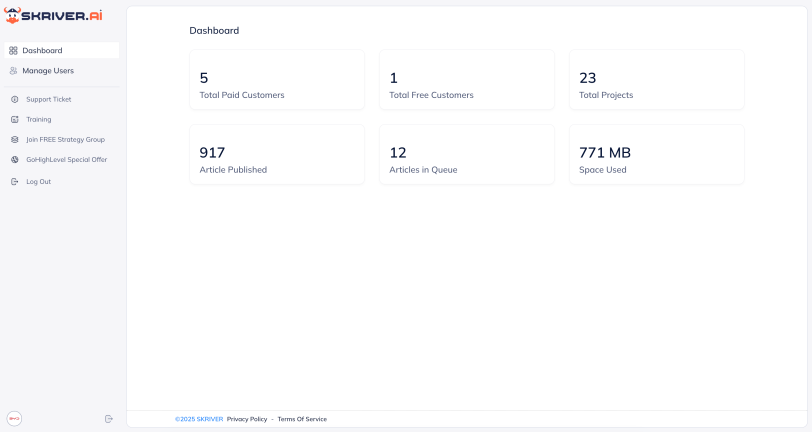Click the Space Used card
This screenshot has width=812, height=432.
657,154
